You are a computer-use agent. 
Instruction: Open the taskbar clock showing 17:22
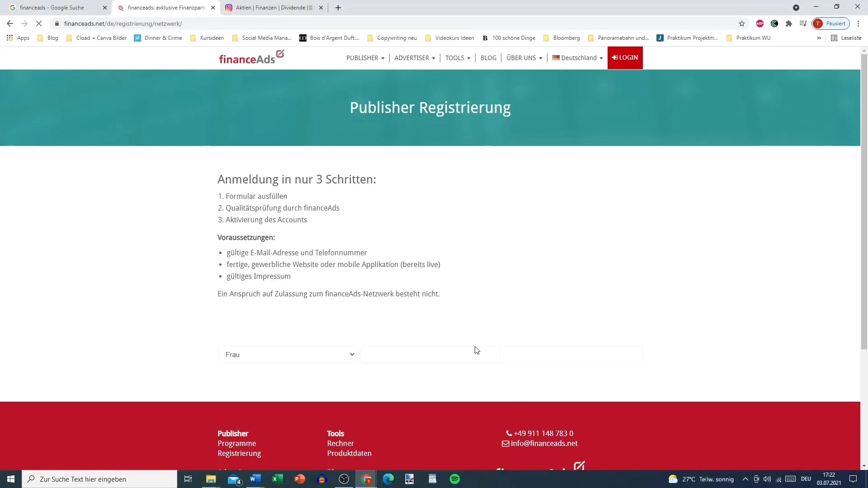pos(829,479)
